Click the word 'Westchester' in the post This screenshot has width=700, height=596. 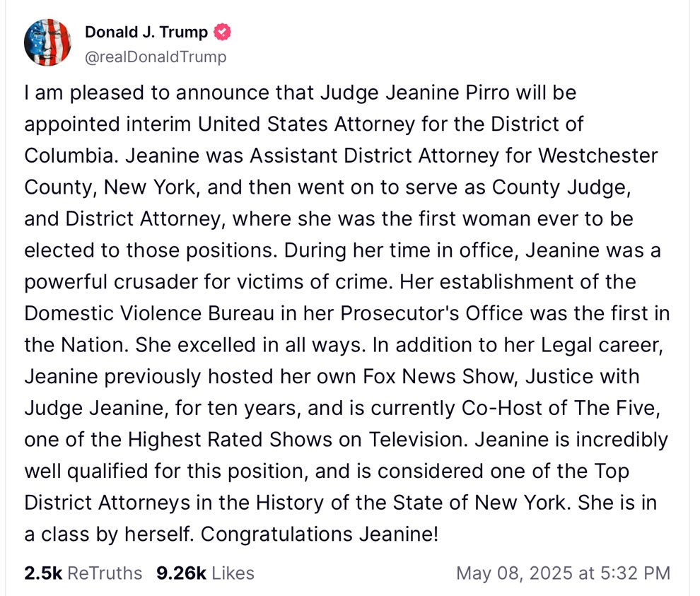tap(597, 156)
